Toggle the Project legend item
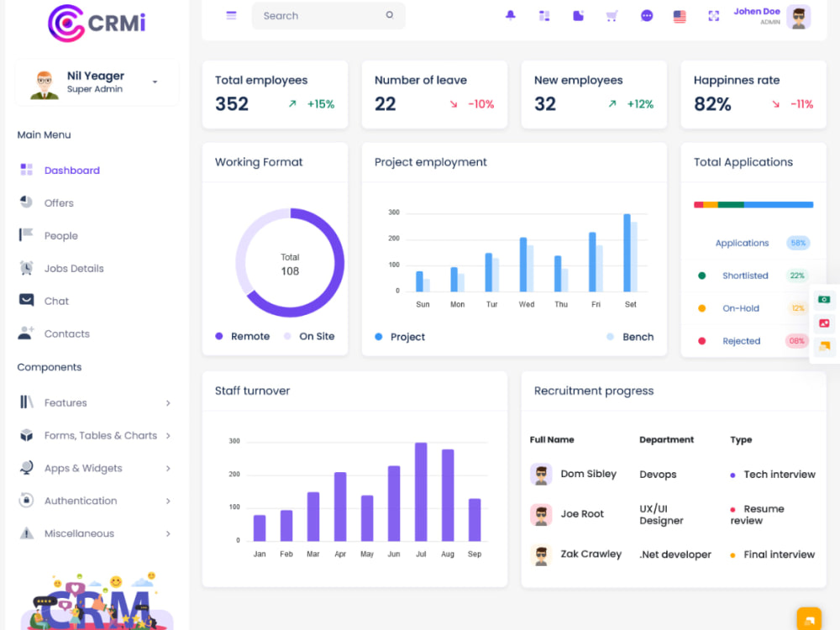 (x=400, y=337)
